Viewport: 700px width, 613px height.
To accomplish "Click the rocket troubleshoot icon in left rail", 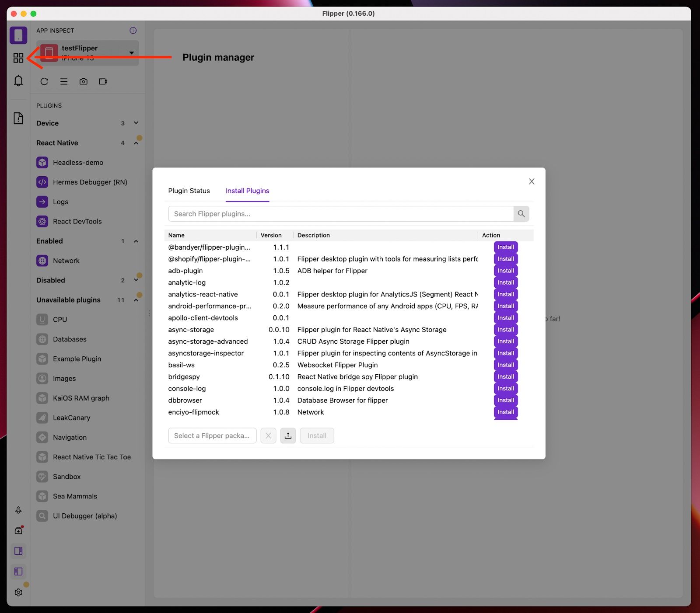I will 18,510.
